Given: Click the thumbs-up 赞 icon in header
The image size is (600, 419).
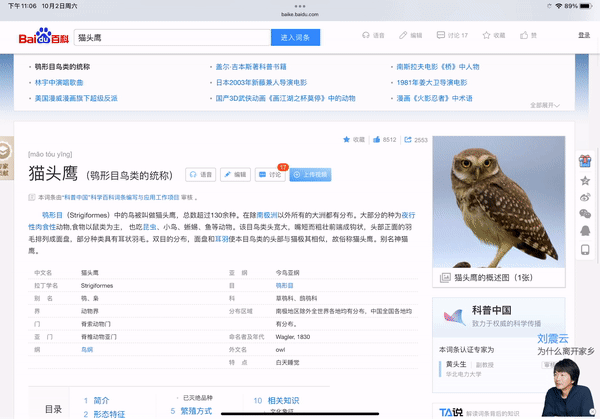Looking at the screenshot, I should tap(524, 35).
